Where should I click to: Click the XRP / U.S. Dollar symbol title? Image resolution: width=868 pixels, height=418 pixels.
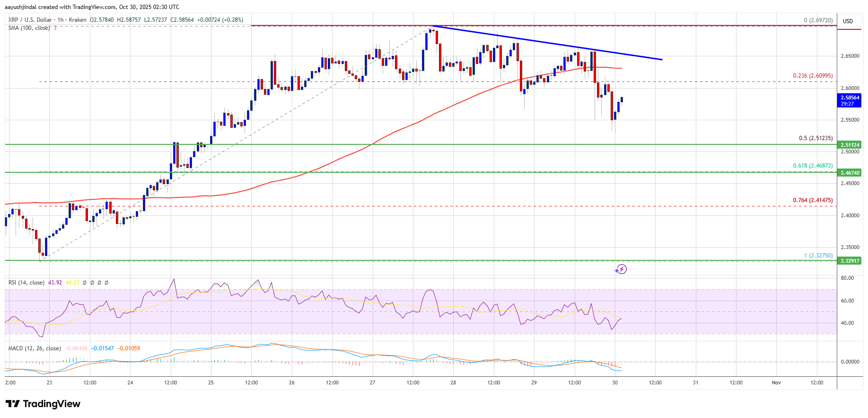30,20
